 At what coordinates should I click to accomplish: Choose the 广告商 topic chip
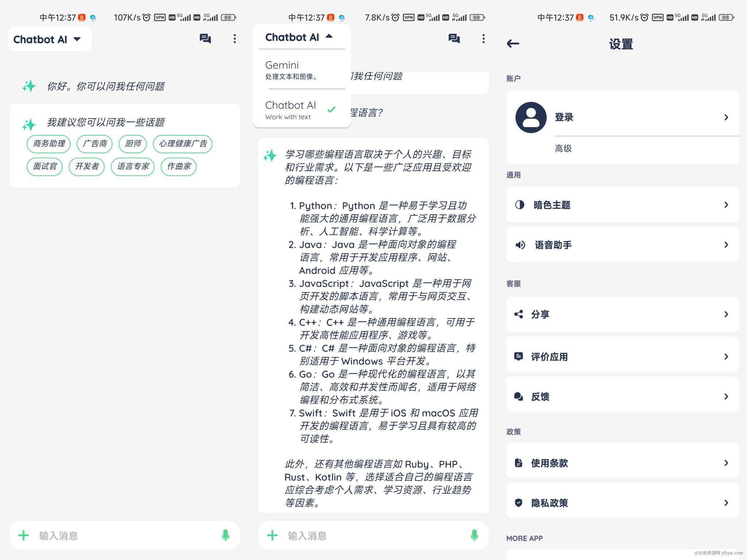pos(94,144)
